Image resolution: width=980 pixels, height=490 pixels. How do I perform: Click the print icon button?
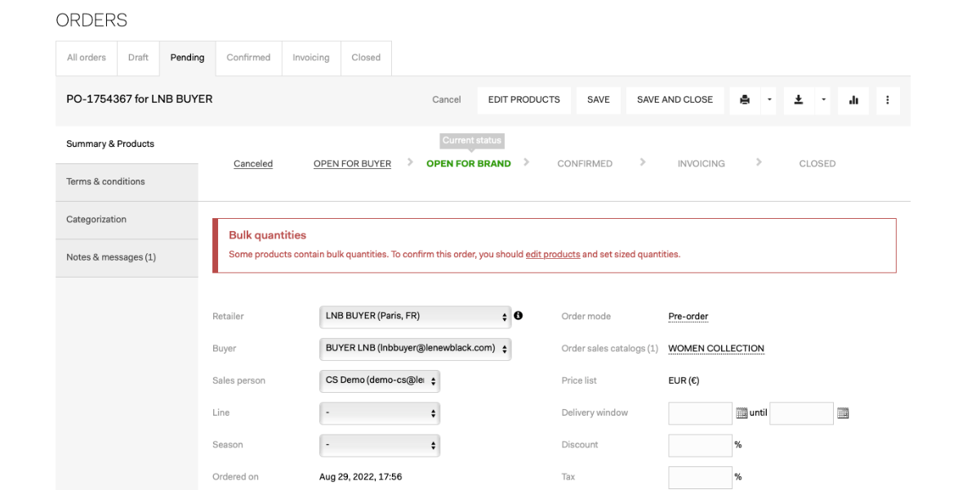pyautogui.click(x=744, y=100)
